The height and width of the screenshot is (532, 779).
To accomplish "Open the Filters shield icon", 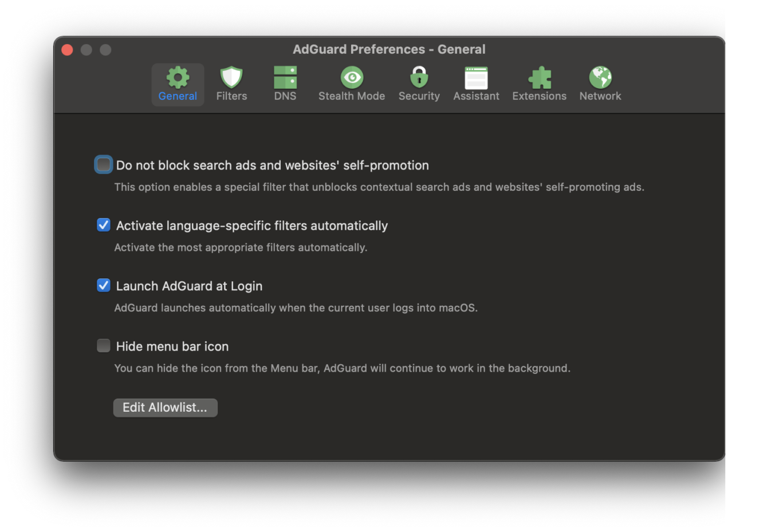I will coord(231,78).
